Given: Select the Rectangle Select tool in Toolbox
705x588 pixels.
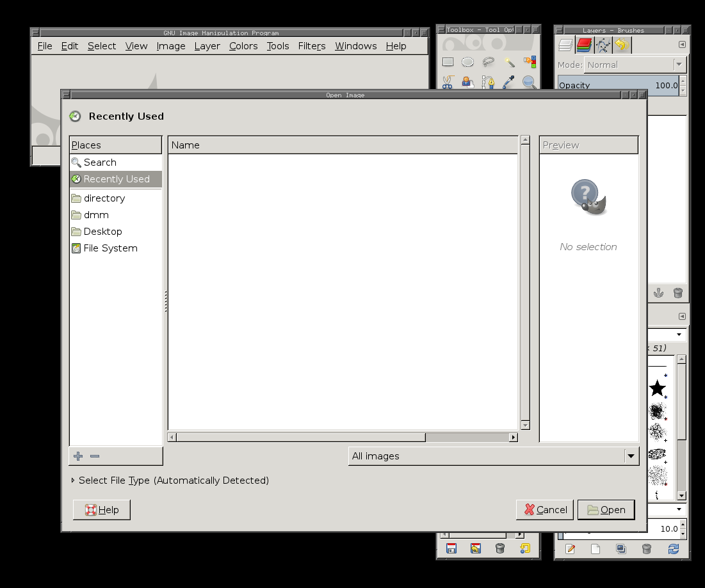Looking at the screenshot, I should (448, 62).
